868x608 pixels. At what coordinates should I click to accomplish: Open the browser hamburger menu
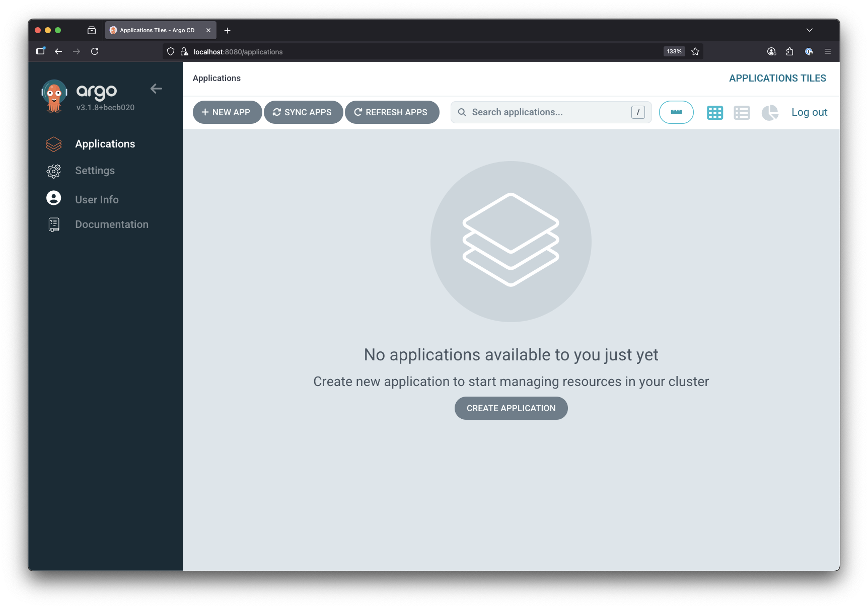coord(828,51)
